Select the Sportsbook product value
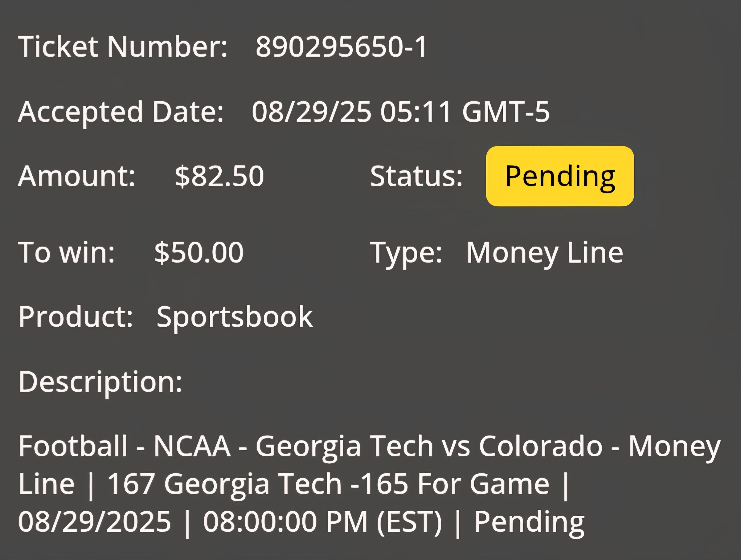Viewport: 741px width, 560px height. pyautogui.click(x=235, y=317)
